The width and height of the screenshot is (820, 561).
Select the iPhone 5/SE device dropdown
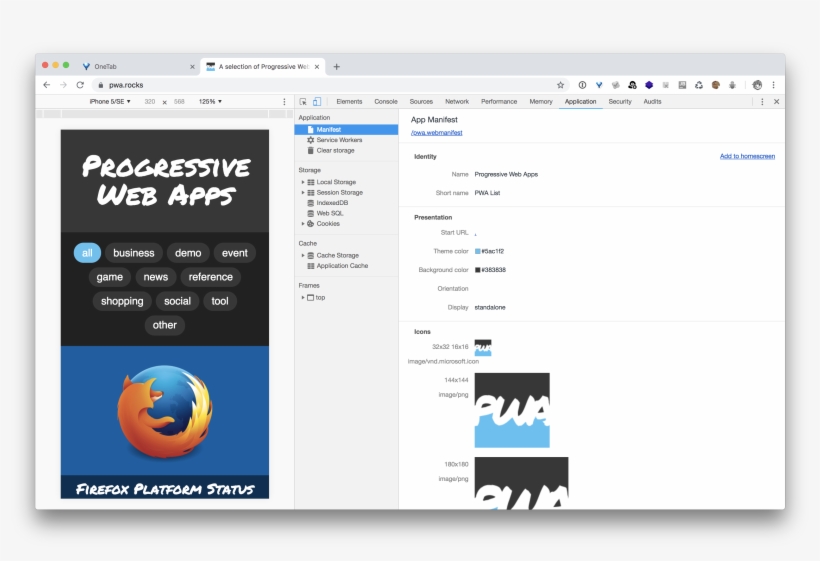110,101
